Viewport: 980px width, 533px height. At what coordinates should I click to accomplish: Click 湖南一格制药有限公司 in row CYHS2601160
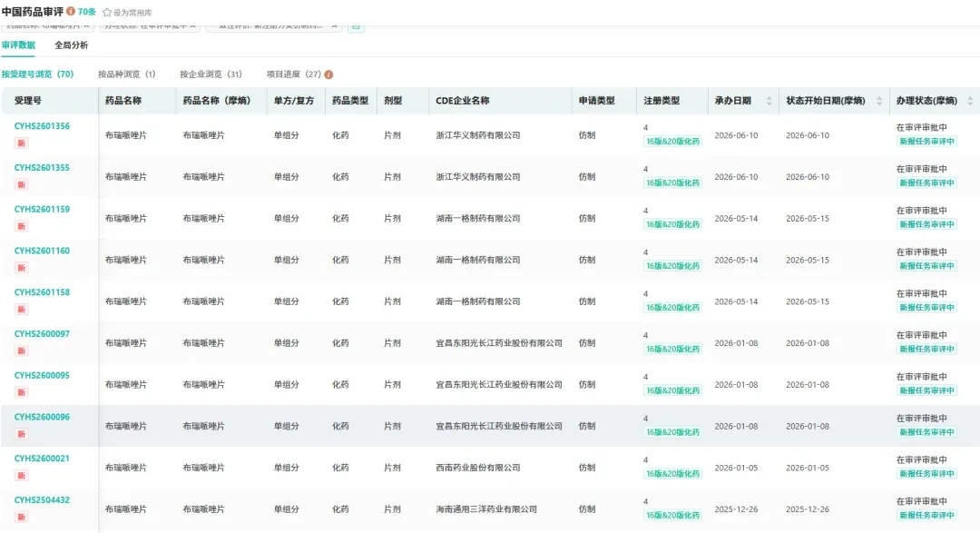tap(478, 260)
